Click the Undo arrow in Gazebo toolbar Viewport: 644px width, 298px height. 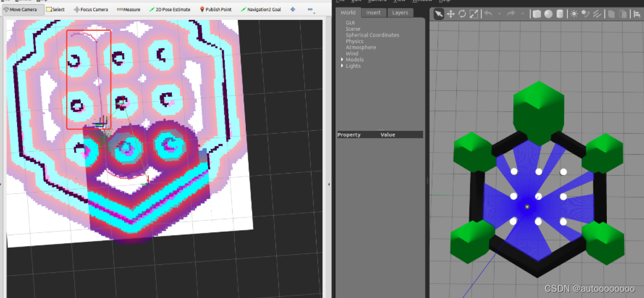click(x=488, y=14)
